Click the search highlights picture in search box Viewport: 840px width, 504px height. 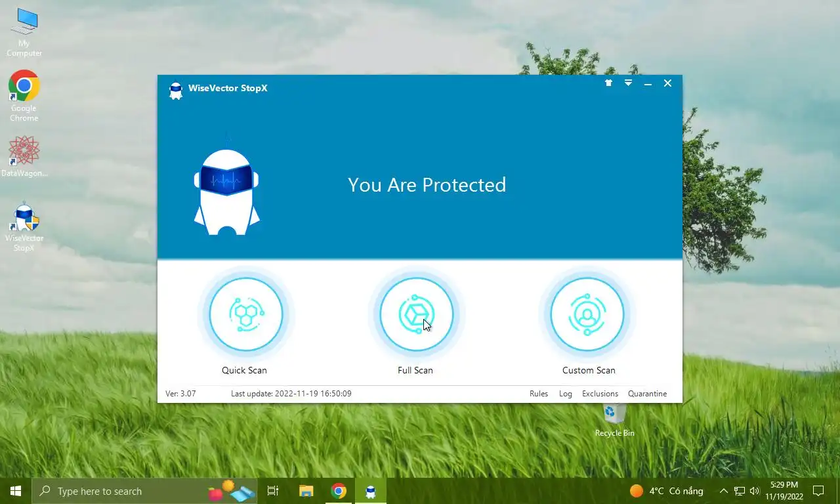(x=232, y=491)
